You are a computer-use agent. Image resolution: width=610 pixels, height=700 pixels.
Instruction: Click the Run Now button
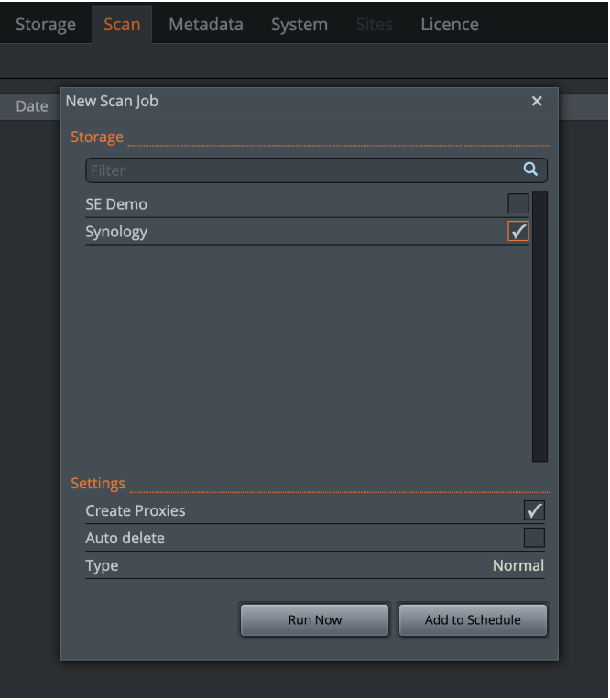pyautogui.click(x=314, y=620)
